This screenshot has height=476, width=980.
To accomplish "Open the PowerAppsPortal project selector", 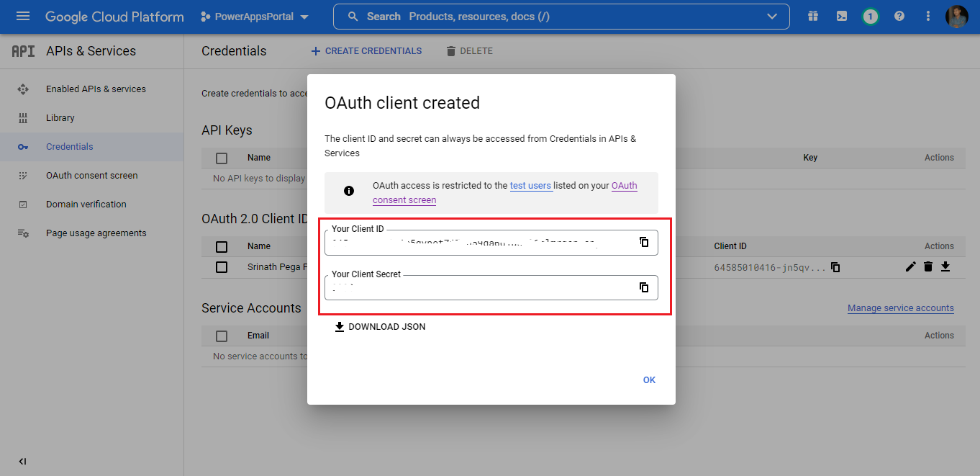I will 255,17.
